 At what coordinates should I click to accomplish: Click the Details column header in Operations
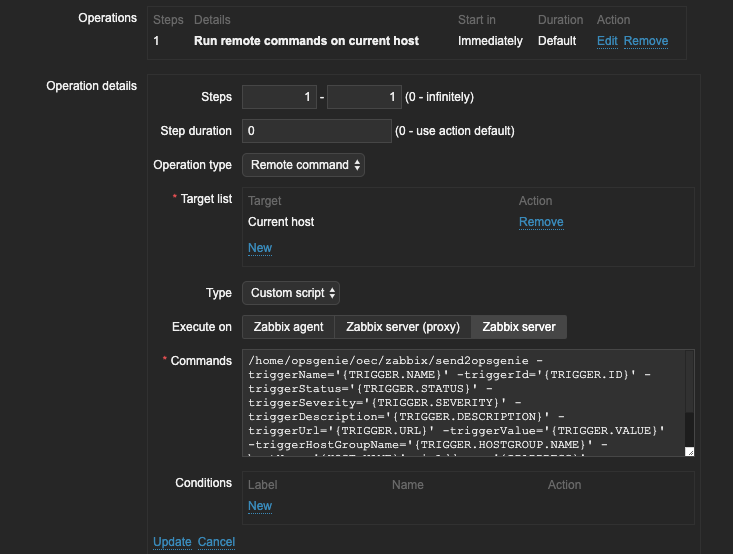pos(212,20)
